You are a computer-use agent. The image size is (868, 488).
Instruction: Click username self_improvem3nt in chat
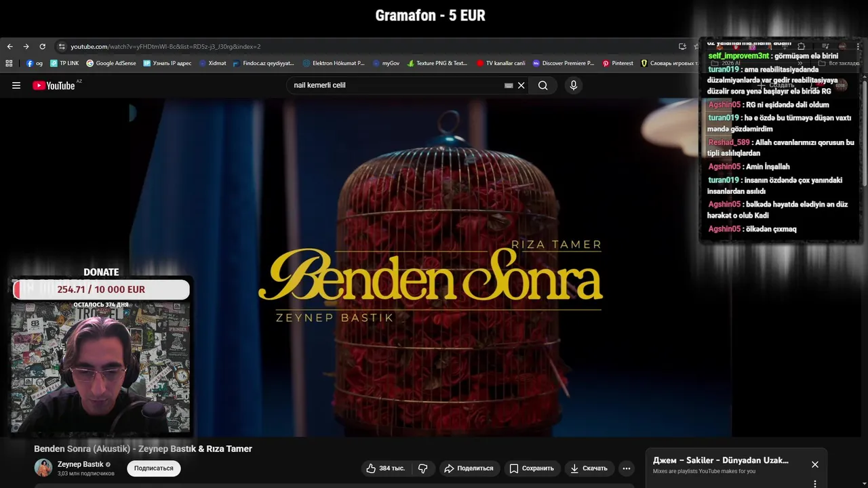(x=738, y=56)
